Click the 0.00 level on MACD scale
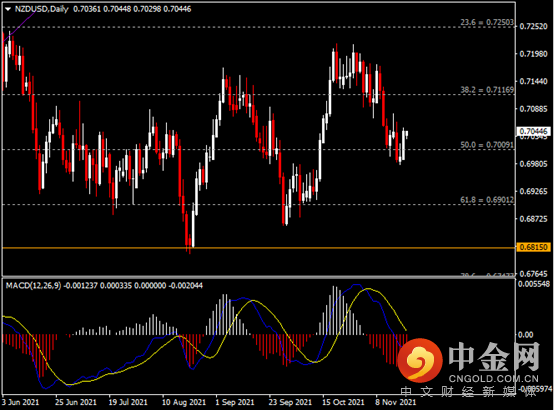The image size is (554, 410). pyautogui.click(x=525, y=334)
